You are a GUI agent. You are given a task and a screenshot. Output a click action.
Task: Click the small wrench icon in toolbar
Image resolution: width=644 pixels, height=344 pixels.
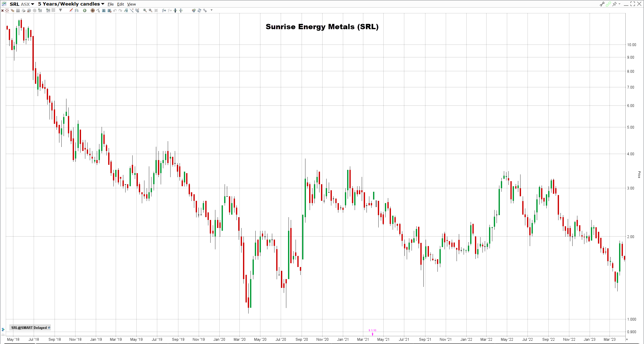205,10
